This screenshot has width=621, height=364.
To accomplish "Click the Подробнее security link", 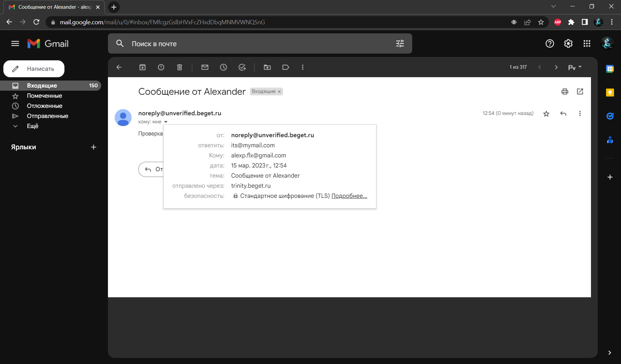I will coord(349,196).
